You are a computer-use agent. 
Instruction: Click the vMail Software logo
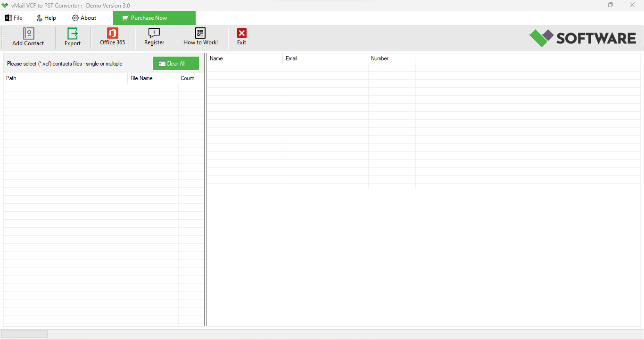tap(583, 38)
